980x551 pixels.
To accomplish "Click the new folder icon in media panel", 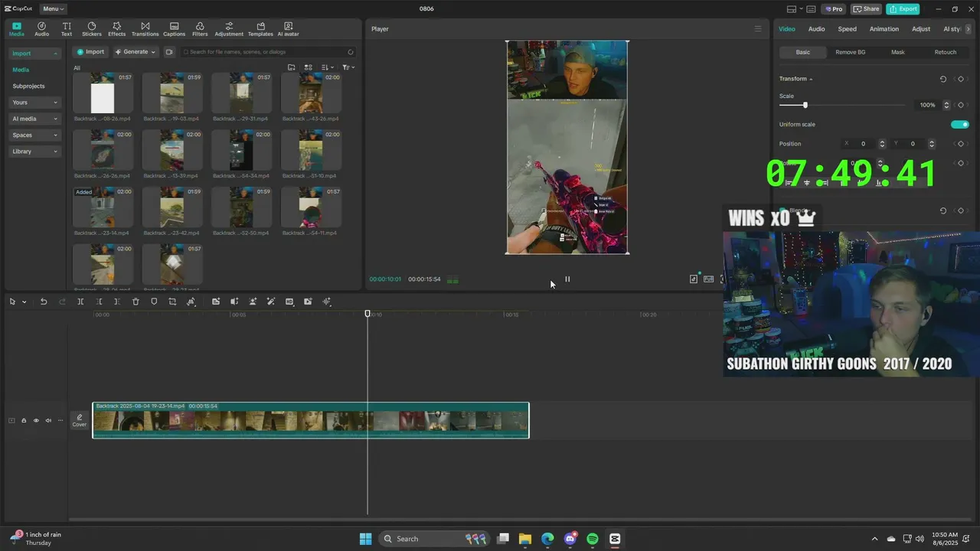I will tap(292, 67).
